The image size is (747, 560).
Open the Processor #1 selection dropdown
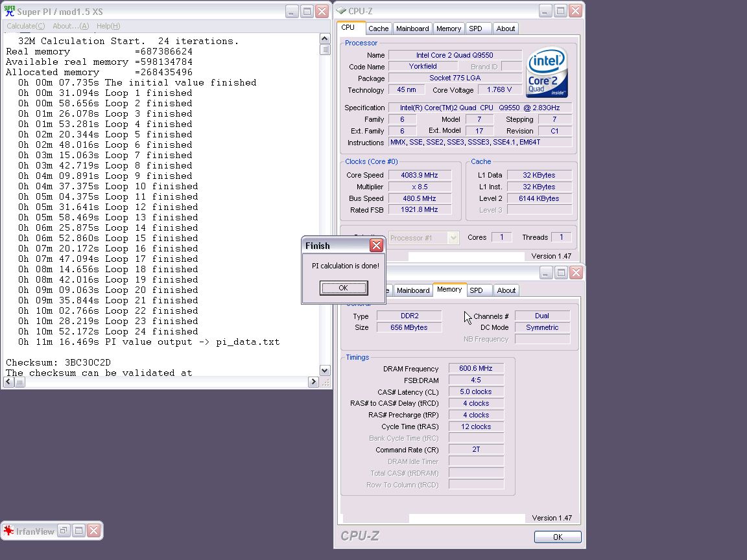(x=453, y=238)
